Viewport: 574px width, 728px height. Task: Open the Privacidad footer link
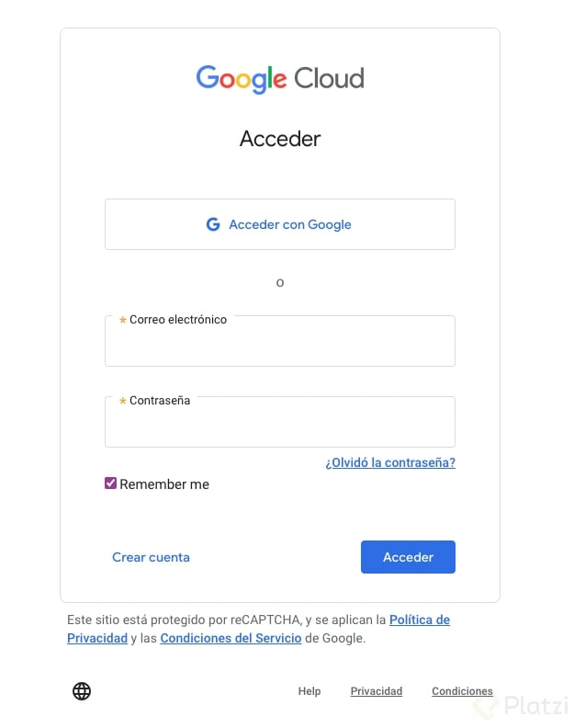point(377,691)
